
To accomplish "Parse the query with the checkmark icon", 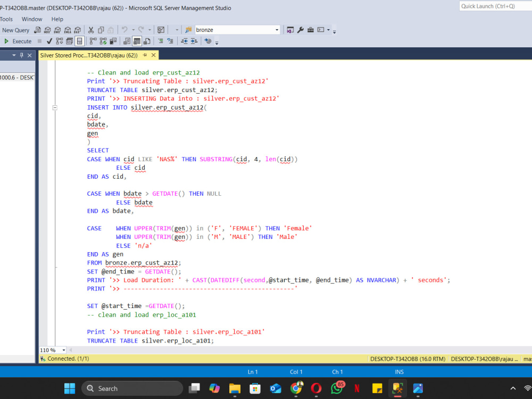I will point(49,41).
